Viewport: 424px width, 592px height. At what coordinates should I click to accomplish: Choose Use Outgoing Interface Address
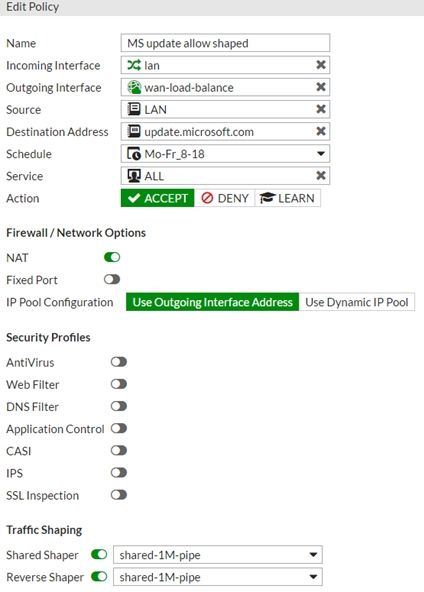point(213,302)
